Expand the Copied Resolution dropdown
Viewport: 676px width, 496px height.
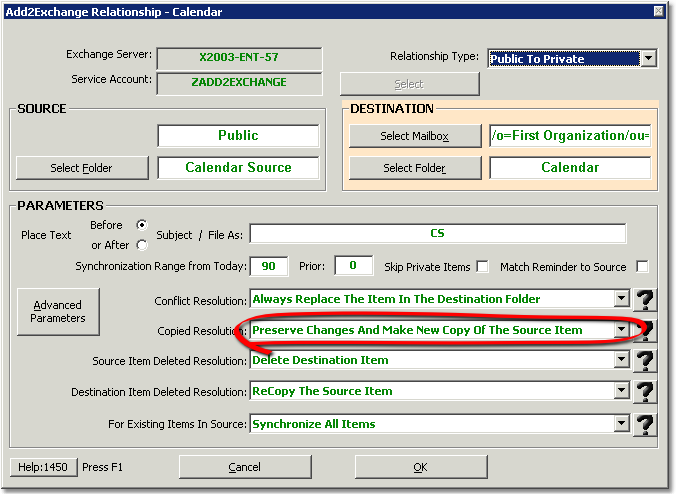click(621, 330)
